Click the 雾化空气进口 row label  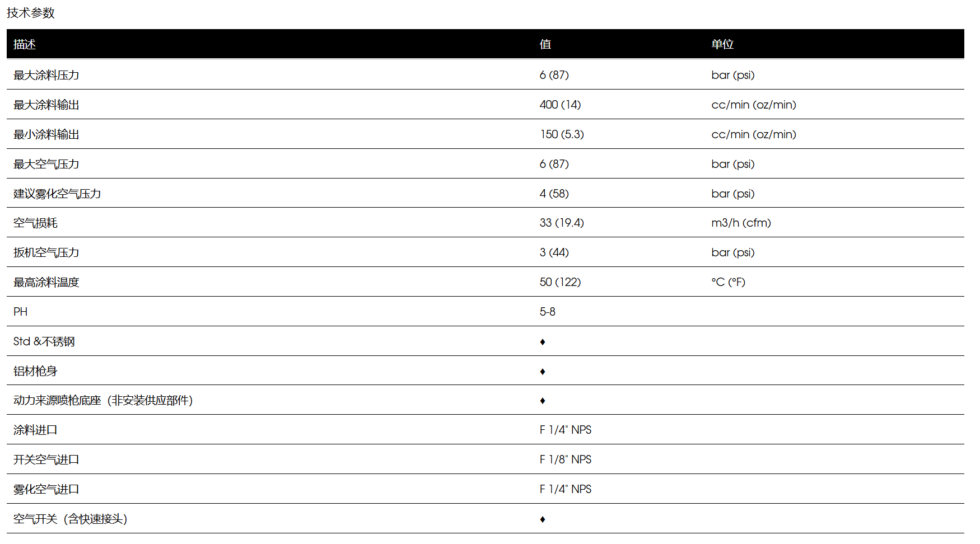(x=46, y=489)
